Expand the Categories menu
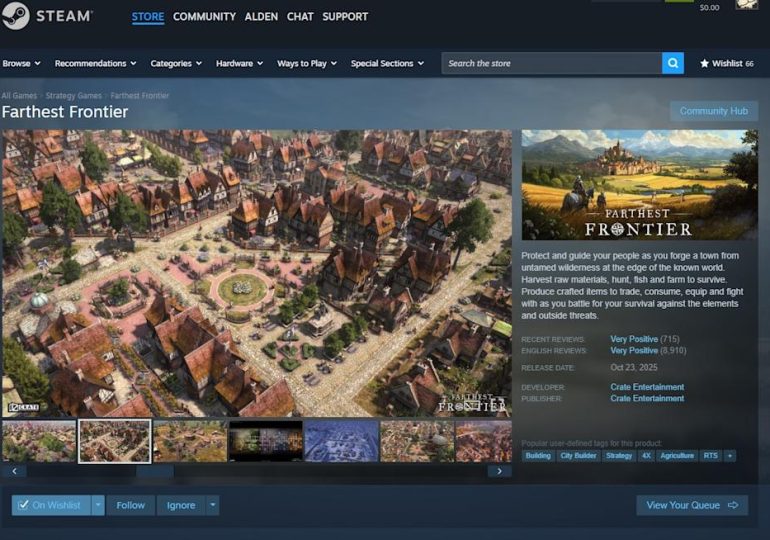Image resolution: width=770 pixels, height=540 pixels. (176, 63)
